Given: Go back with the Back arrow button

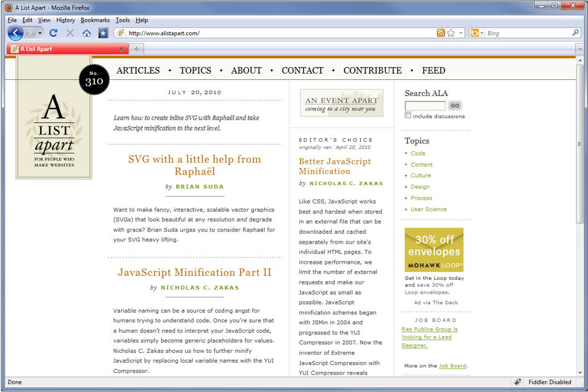Looking at the screenshot, I should [16, 33].
